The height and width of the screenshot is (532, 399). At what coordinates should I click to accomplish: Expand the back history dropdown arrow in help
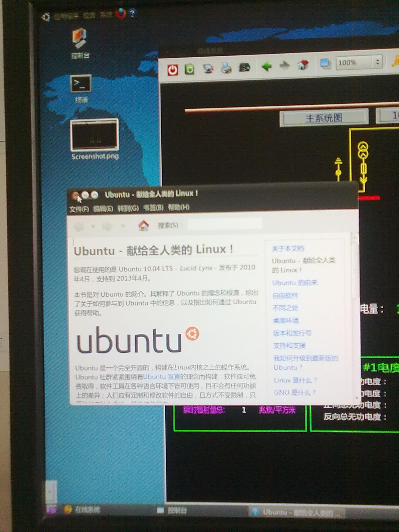tap(93, 227)
